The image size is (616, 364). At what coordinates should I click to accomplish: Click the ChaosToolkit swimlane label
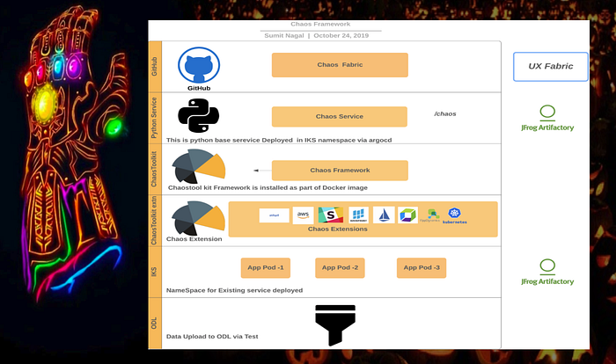point(154,169)
